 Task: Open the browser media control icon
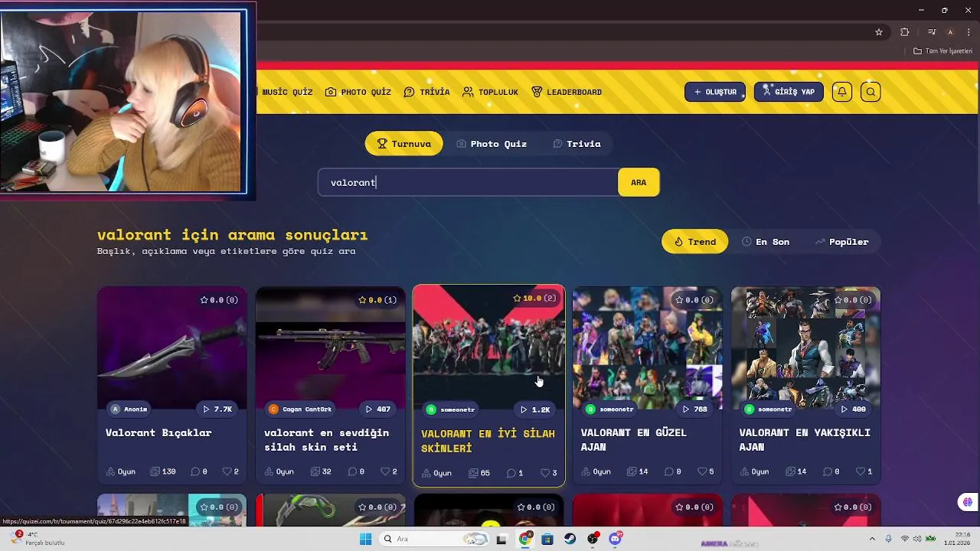point(932,32)
